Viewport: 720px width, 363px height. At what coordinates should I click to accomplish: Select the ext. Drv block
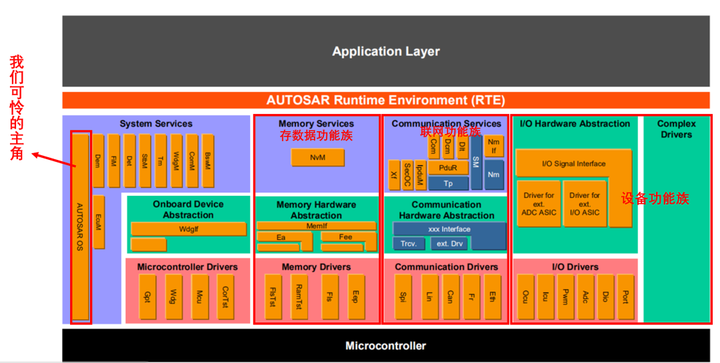(x=450, y=244)
